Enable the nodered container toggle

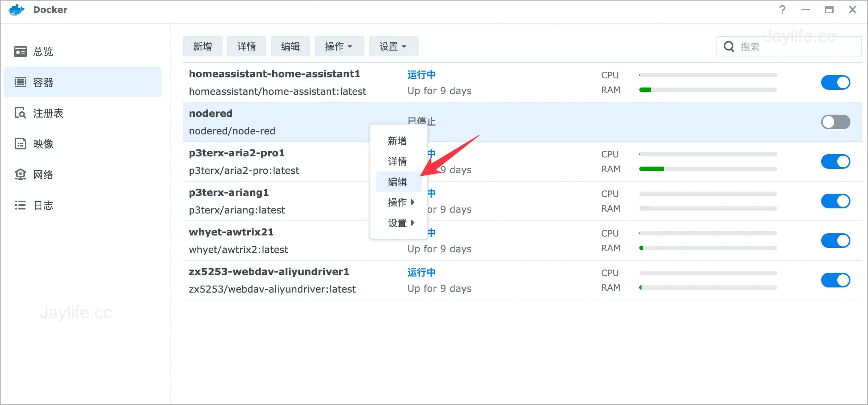point(835,122)
